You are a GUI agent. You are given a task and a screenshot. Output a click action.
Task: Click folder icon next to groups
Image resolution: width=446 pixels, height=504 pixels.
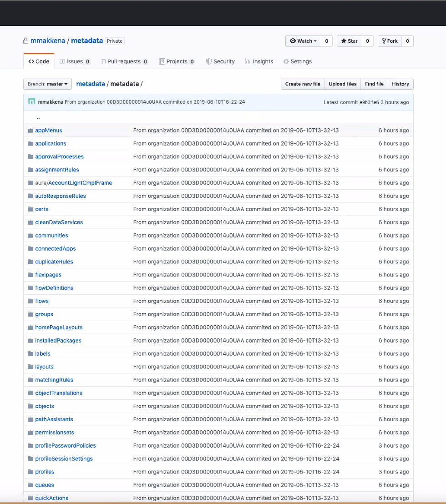[x=30, y=314]
